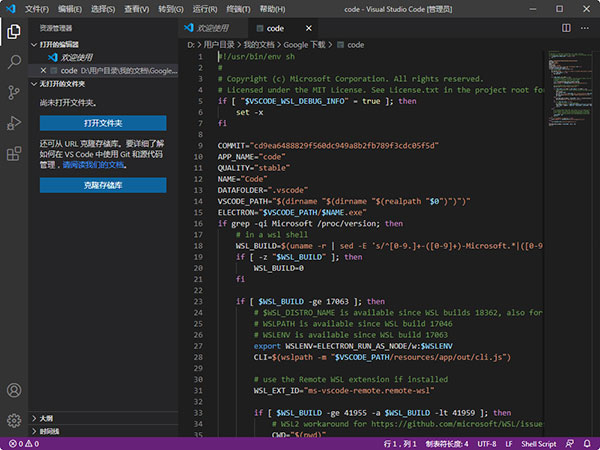Expand the 时间线 timeline section
The width and height of the screenshot is (600, 450).
49,431
